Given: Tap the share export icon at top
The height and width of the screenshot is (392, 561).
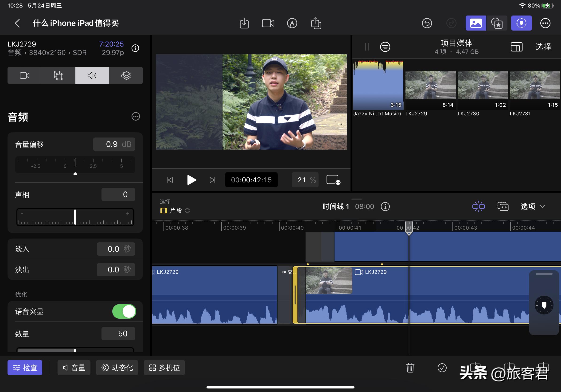Looking at the screenshot, I should 316,23.
